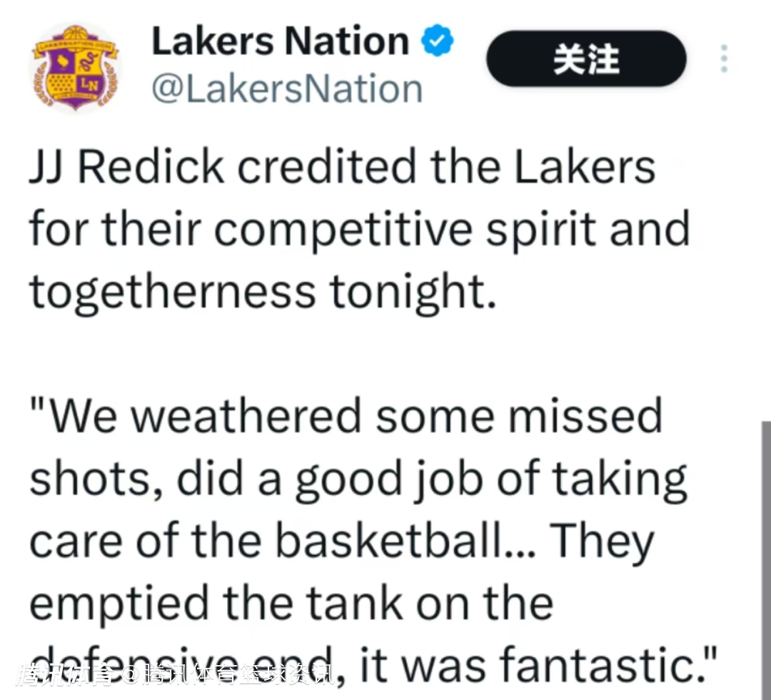The width and height of the screenshot is (771, 700).
Task: Click the phrase "good job" in the quote
Action: pos(376,480)
